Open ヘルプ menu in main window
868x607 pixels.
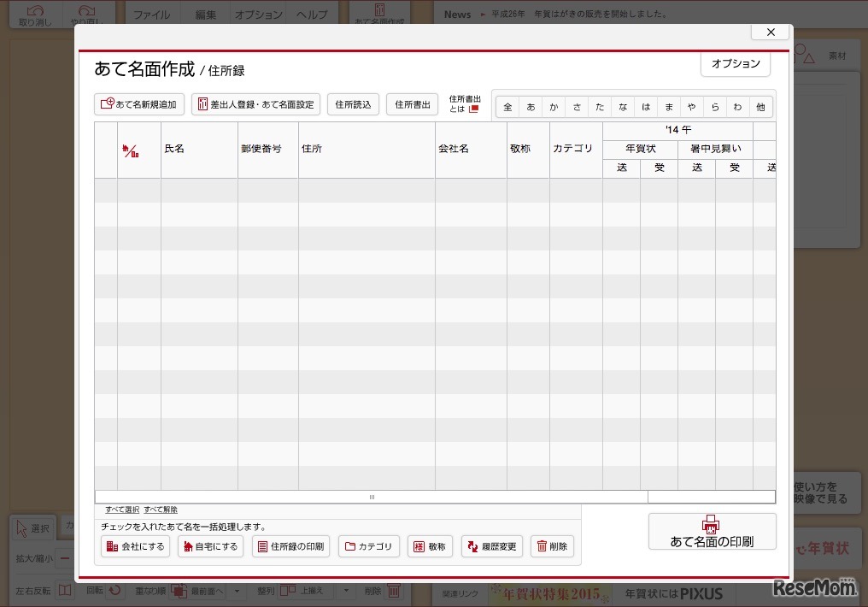[x=312, y=15]
